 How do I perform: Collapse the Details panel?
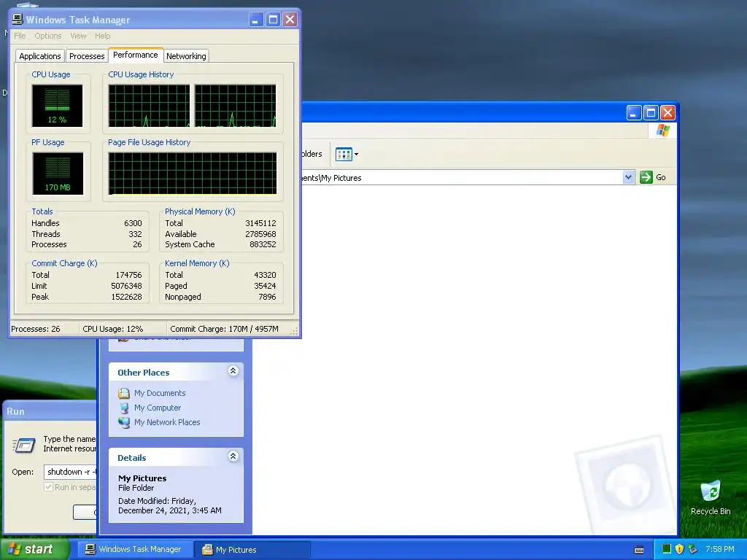[x=233, y=456]
